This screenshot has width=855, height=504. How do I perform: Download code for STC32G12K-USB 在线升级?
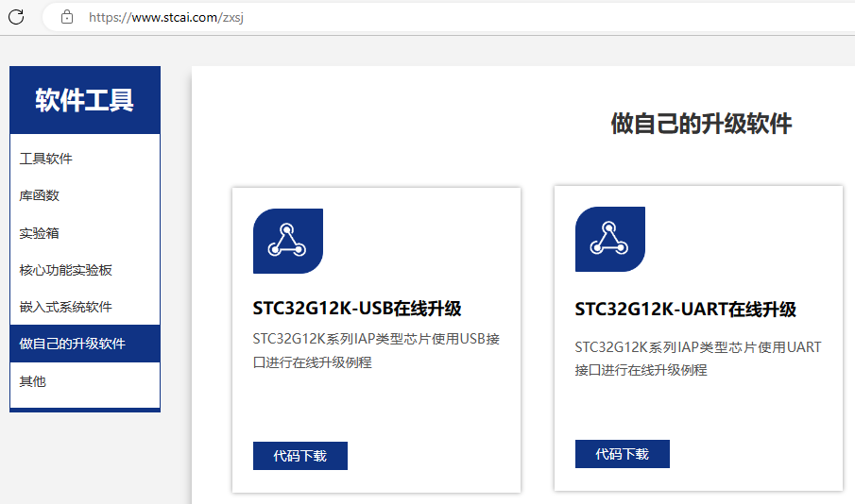tap(299, 456)
